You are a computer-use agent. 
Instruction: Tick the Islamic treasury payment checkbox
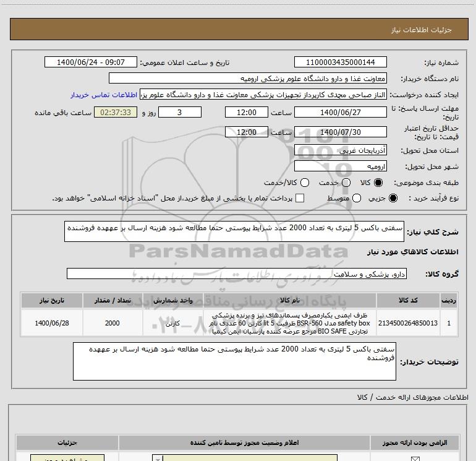click(300, 198)
